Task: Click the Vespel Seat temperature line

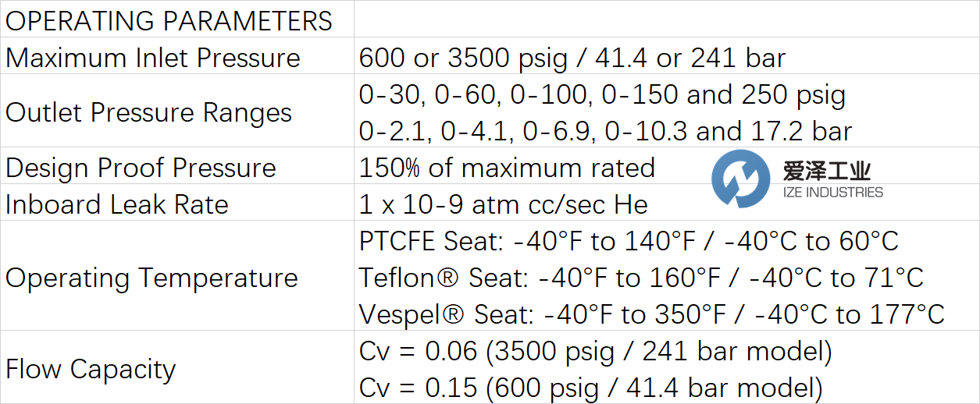Action: point(651,314)
